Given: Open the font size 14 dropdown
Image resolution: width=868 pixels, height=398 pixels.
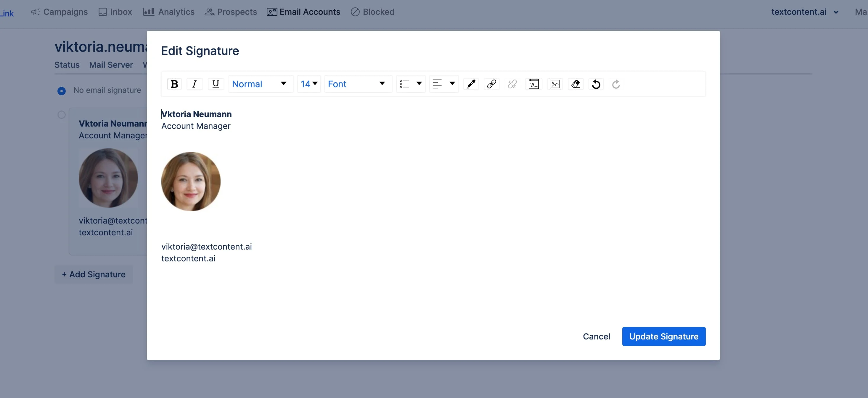Looking at the screenshot, I should pos(309,84).
